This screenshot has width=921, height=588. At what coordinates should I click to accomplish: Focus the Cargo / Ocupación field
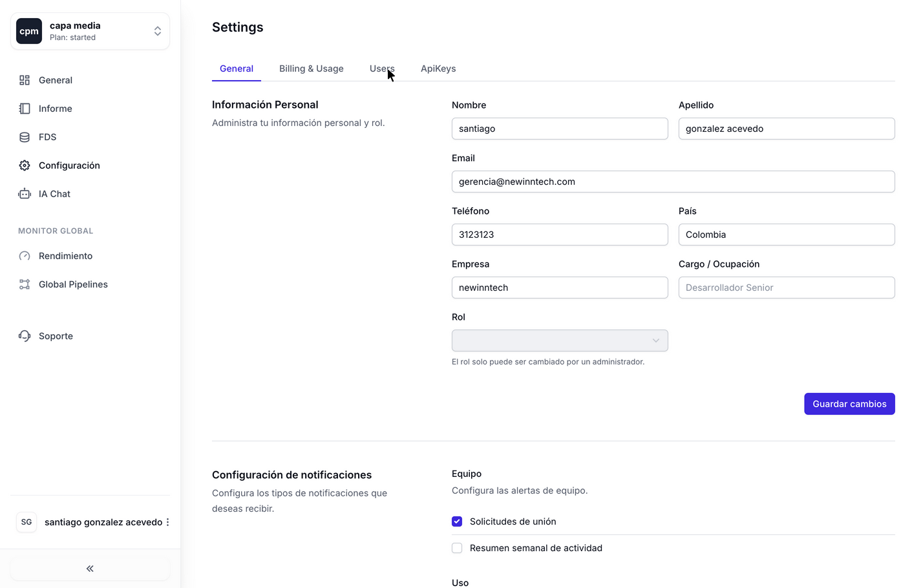(x=786, y=288)
